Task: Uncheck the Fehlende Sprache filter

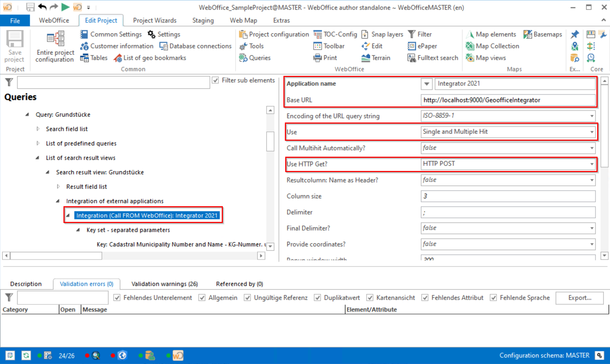Action: click(x=494, y=297)
